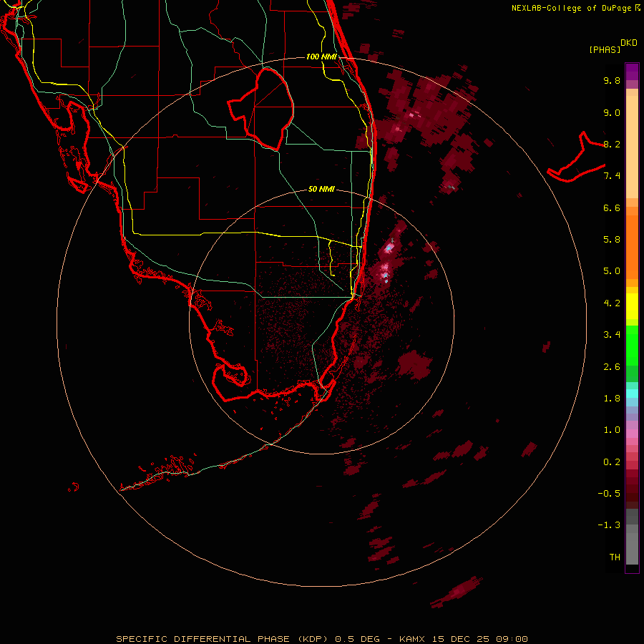This screenshot has width=644, height=644.
Task: Select the 9.8 value on the color scale
Action: (612, 80)
